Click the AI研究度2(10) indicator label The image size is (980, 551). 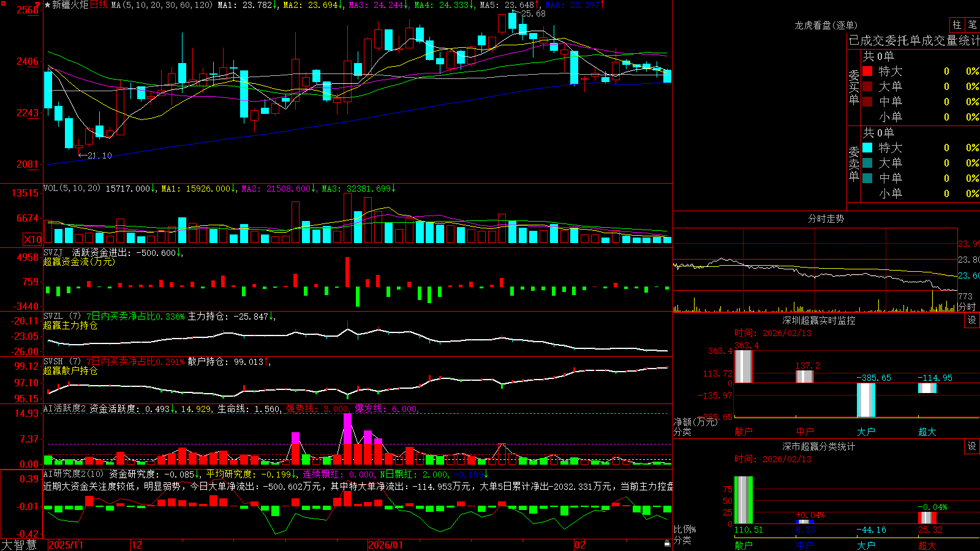tap(74, 474)
